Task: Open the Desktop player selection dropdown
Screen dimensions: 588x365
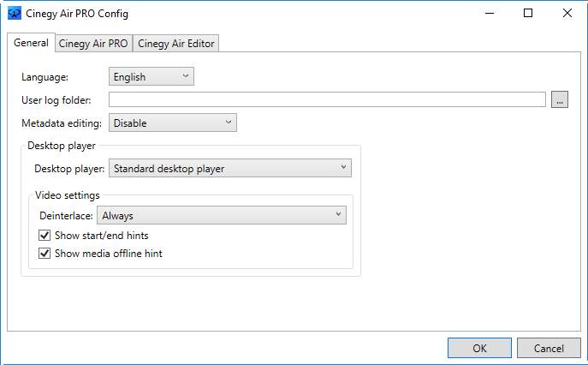Action: pos(230,168)
